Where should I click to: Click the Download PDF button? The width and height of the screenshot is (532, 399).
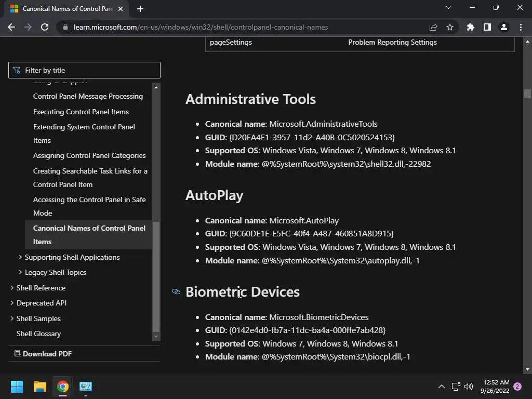coord(43,353)
